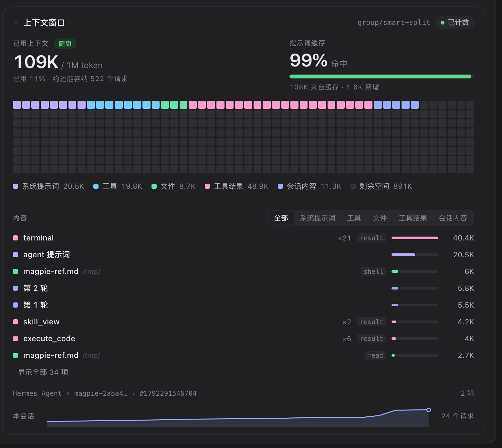Click the 已计数 status badge
Viewport: 502px width, 448px height.
click(455, 23)
